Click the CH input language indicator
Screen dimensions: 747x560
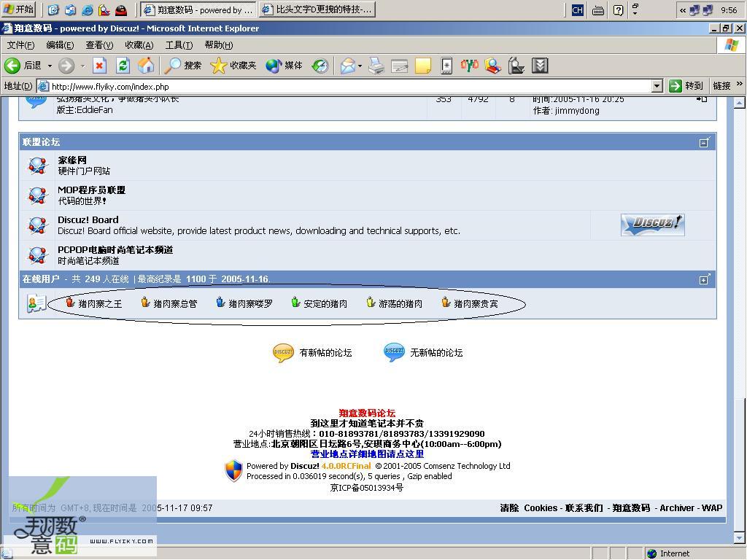tap(578, 10)
